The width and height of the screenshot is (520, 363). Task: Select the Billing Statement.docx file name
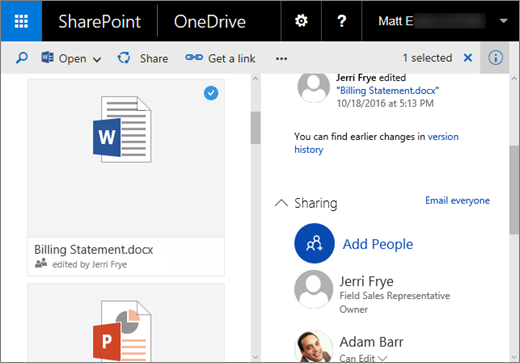coord(94,249)
